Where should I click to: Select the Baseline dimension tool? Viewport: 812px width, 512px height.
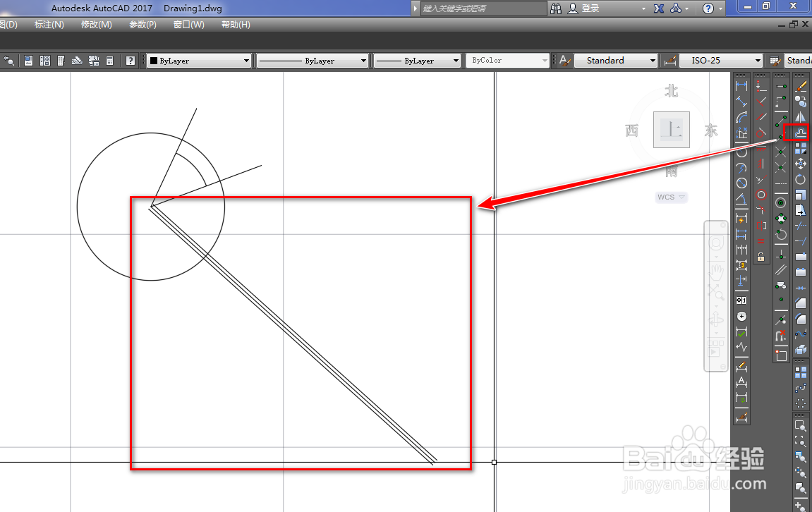coord(741,233)
